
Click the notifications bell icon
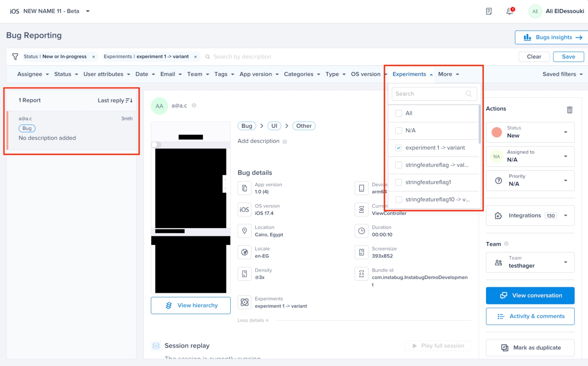[x=509, y=11]
